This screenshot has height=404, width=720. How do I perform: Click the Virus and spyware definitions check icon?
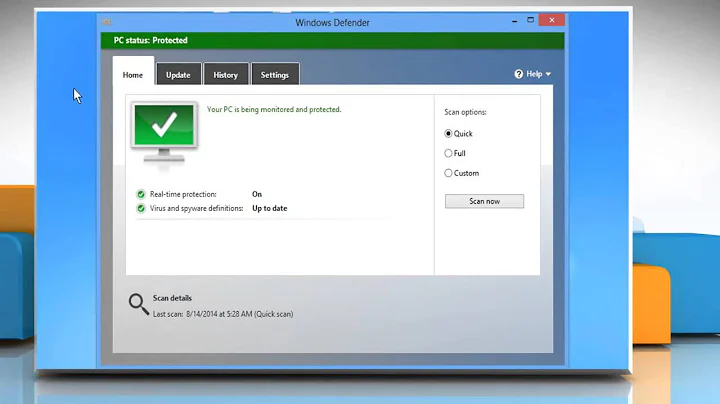pyautogui.click(x=141, y=208)
